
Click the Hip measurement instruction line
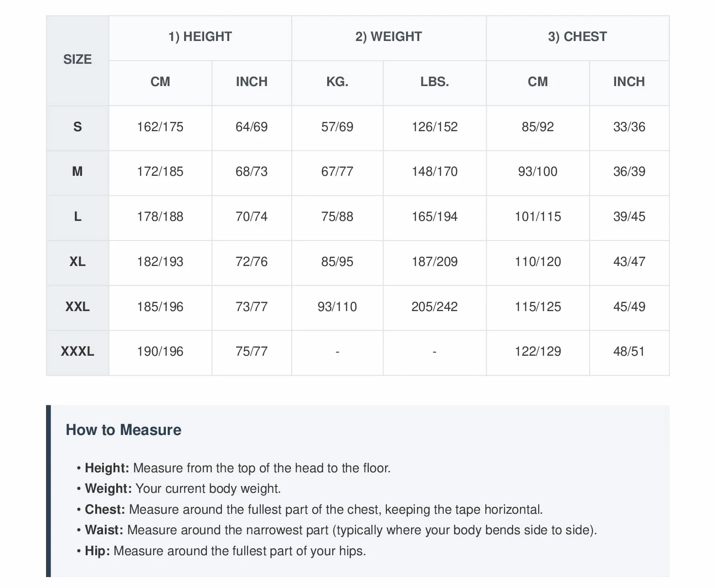221,552
